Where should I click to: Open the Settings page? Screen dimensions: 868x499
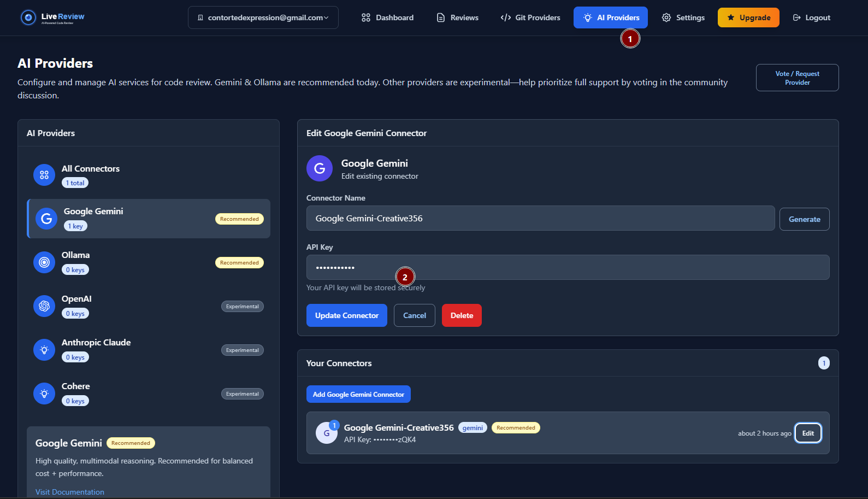(683, 17)
